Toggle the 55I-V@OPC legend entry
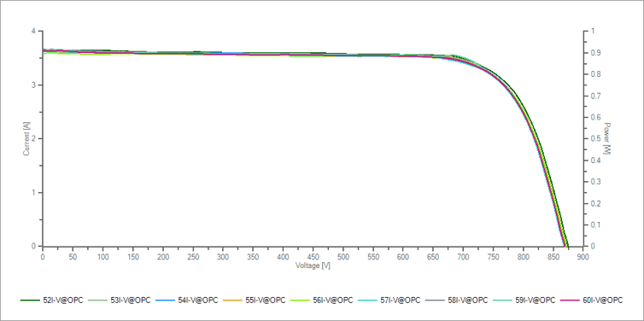Image resolution: width=644 pixels, height=321 pixels. (x=255, y=301)
